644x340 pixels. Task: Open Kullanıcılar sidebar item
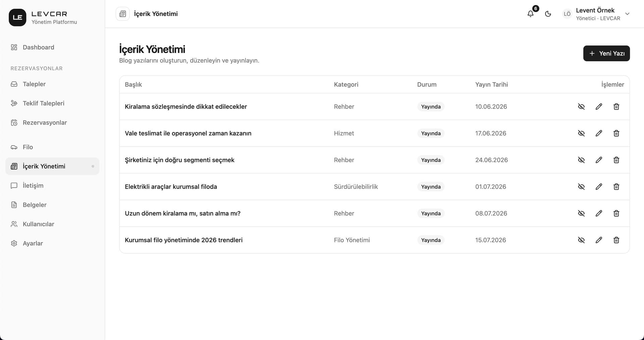tap(52, 224)
